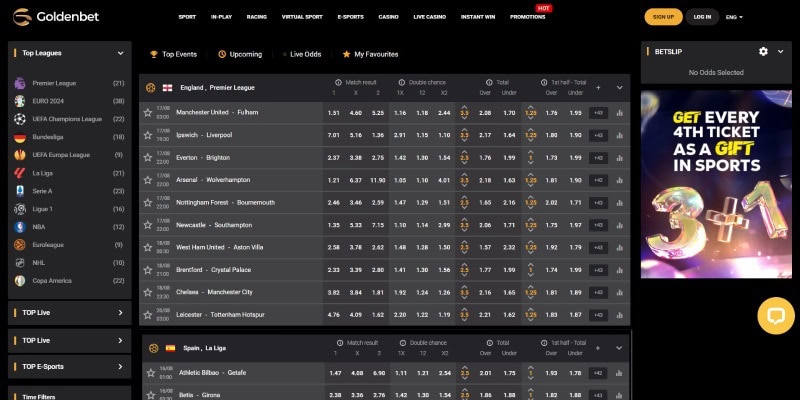The image size is (800, 400).
Task: Open the IN-PLAY menu
Action: pyautogui.click(x=221, y=17)
